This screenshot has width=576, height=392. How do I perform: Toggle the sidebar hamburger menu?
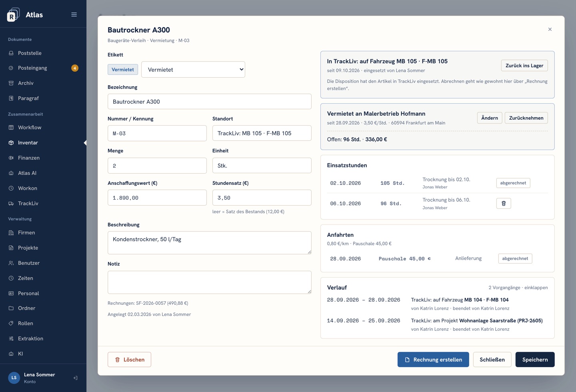coord(74,14)
